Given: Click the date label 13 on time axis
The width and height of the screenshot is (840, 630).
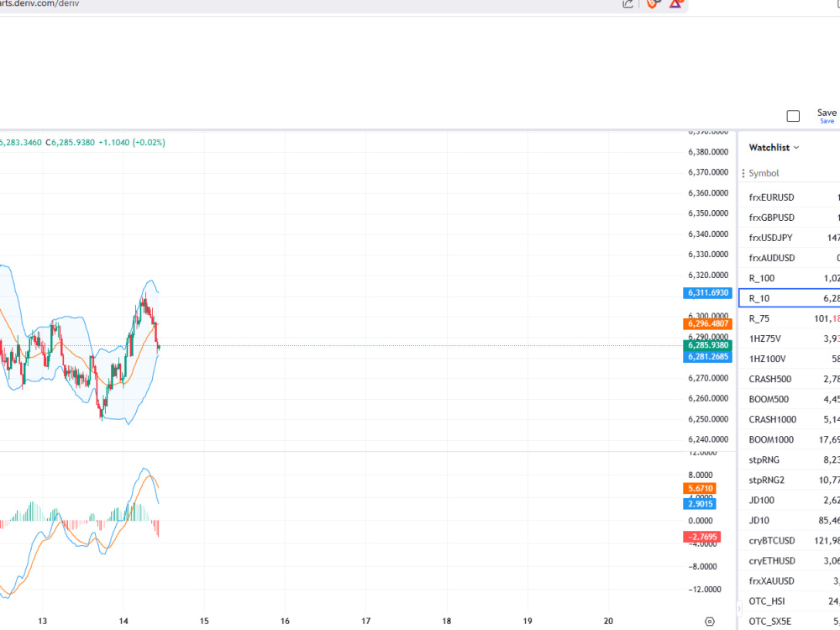Looking at the screenshot, I should pyautogui.click(x=42, y=621).
